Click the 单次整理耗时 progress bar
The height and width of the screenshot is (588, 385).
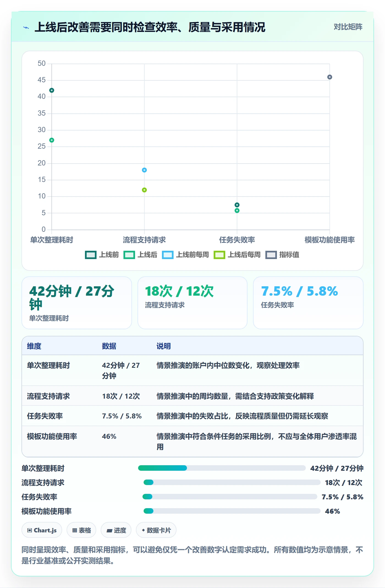point(222,468)
